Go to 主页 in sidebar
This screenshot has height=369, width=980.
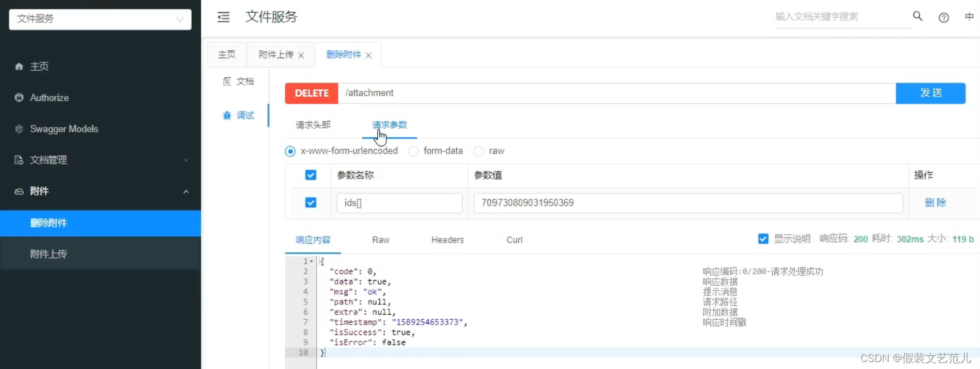pyautogui.click(x=100, y=66)
